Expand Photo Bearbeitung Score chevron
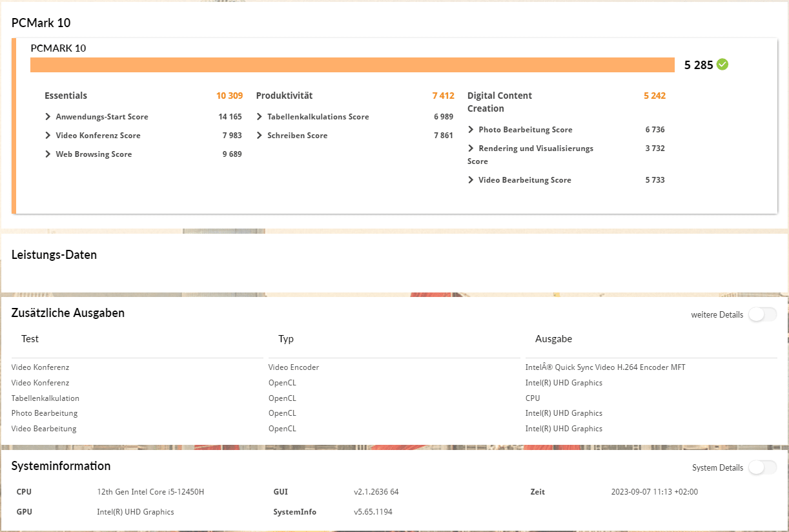This screenshot has width=789, height=532. [x=471, y=130]
